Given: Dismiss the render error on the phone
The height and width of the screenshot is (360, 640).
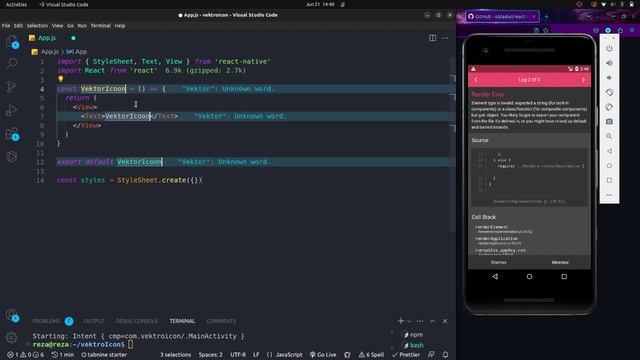Looking at the screenshot, I should pos(498,262).
